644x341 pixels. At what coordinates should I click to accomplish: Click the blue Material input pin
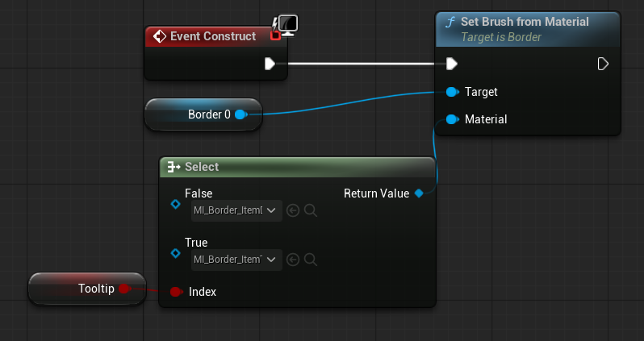pos(451,119)
